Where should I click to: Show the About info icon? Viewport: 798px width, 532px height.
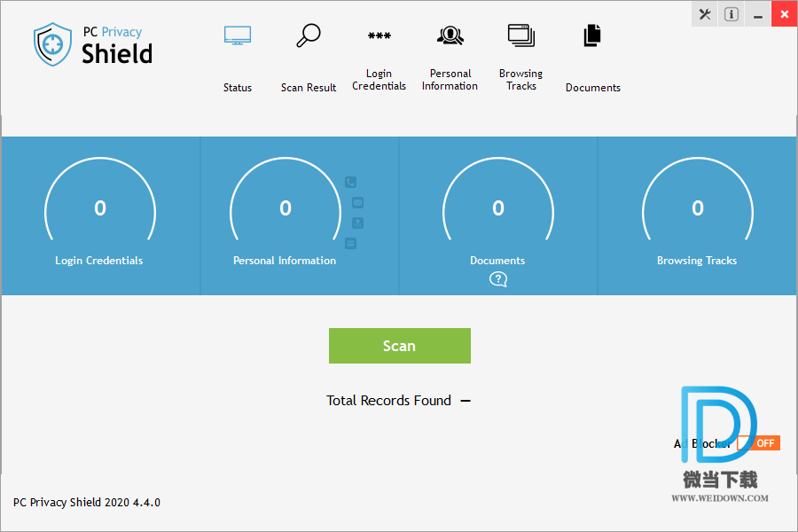(731, 14)
